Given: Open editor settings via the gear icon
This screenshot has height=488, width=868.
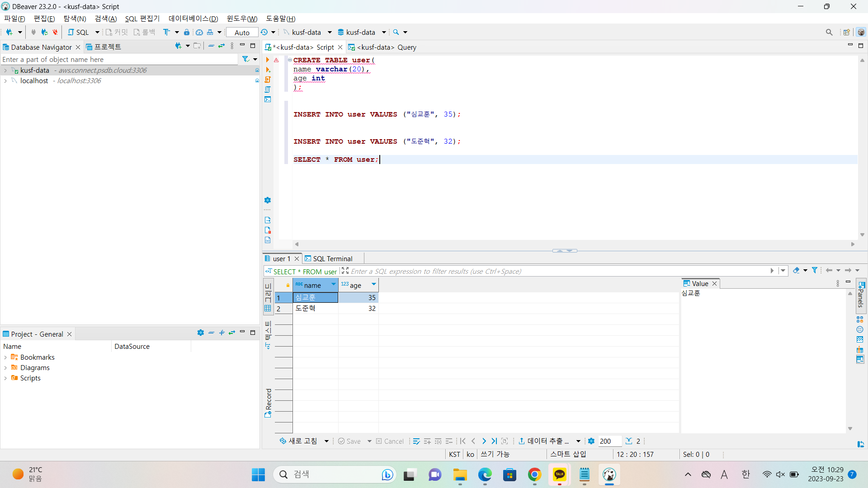Looking at the screenshot, I should click(x=267, y=200).
